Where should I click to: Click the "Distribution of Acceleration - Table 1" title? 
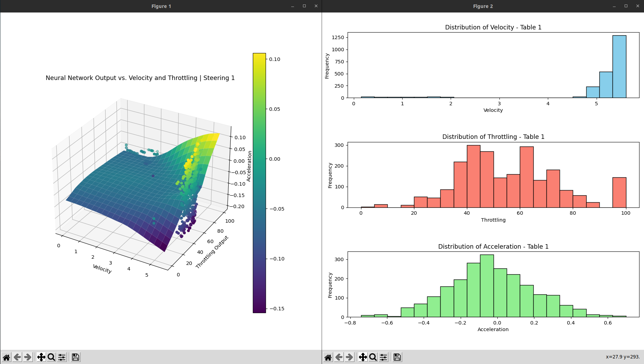(x=493, y=247)
